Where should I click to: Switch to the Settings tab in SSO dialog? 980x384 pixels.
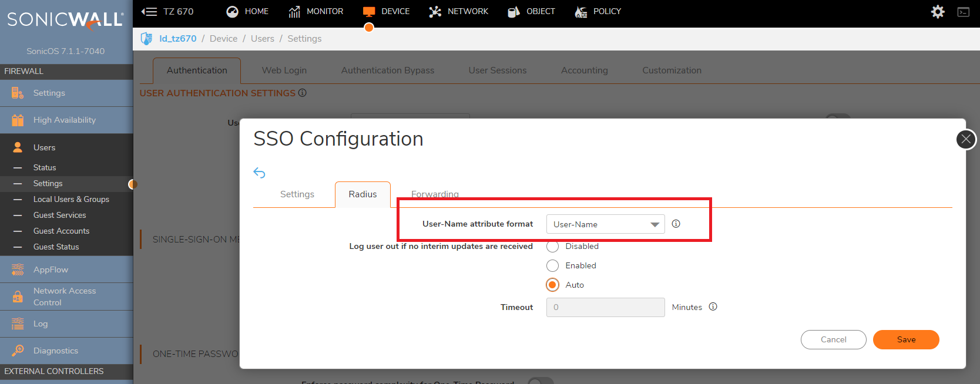297,194
